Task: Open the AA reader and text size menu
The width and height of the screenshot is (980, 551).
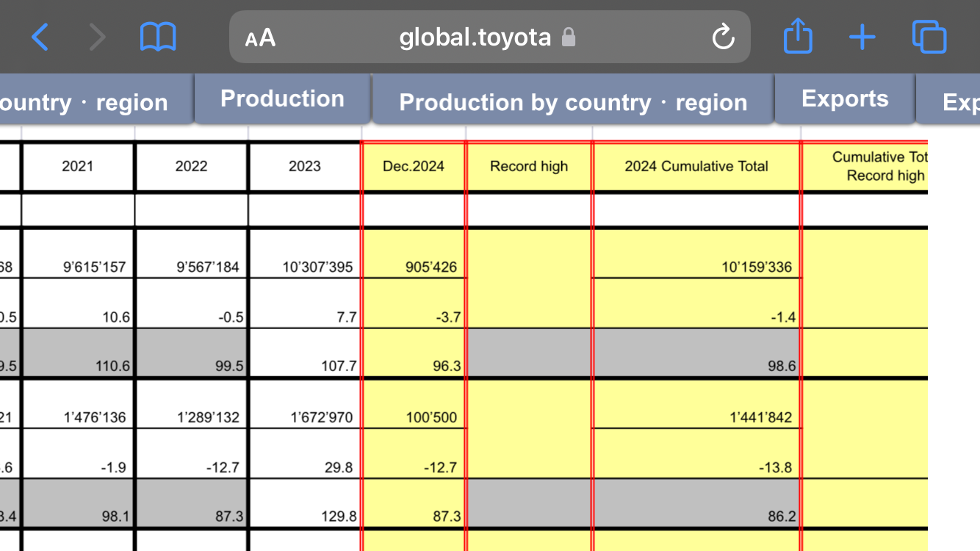Action: coord(260,37)
